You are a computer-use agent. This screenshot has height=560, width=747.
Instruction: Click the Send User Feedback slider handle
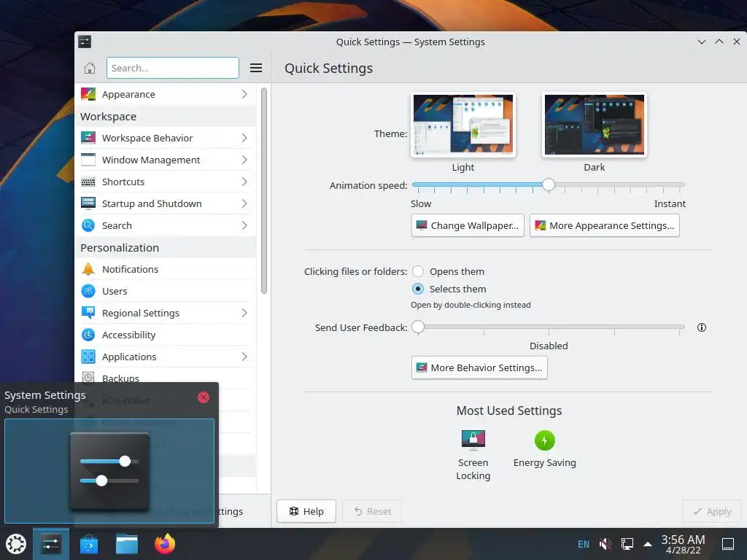[x=418, y=327]
